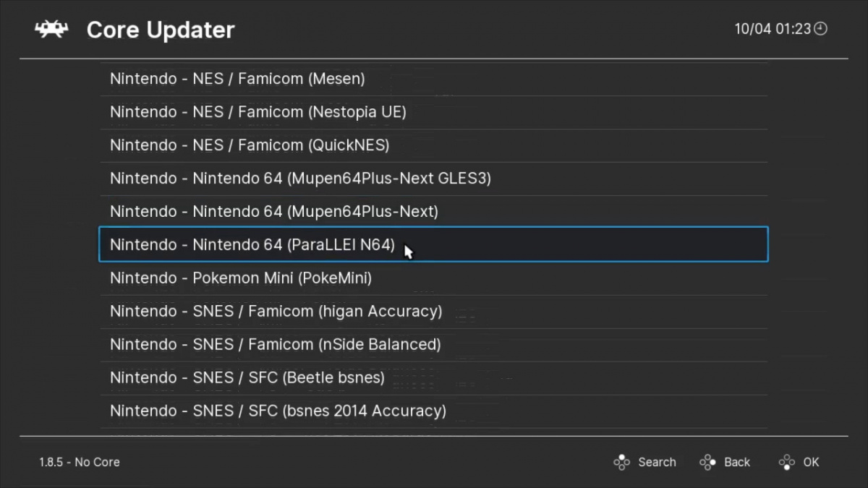Click the Search gamepad button icon
This screenshot has width=868, height=488.
click(x=622, y=462)
